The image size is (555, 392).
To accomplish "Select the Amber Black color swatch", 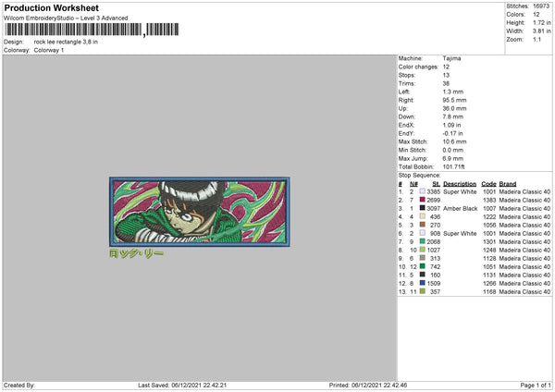I will point(423,208).
